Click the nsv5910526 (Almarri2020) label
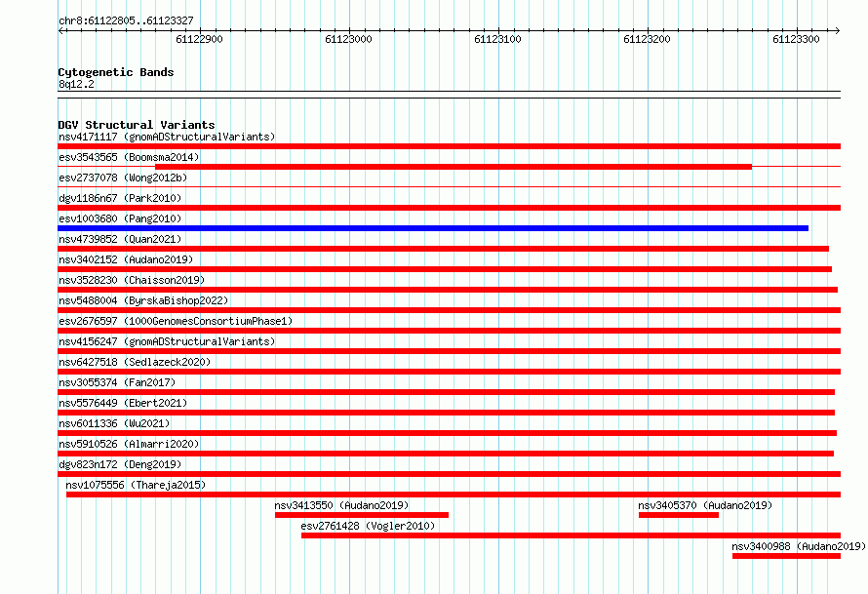Image resolution: width=868 pixels, height=594 pixels. pos(129,444)
